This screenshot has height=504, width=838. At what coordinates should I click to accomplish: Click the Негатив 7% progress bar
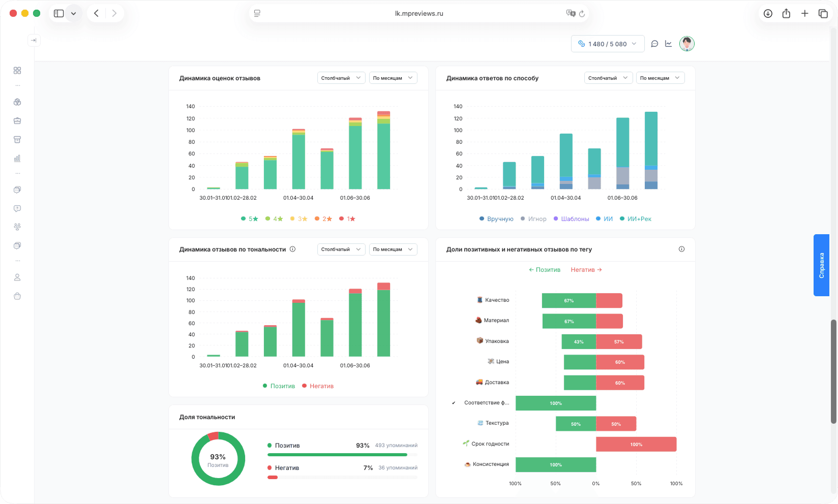(x=342, y=478)
